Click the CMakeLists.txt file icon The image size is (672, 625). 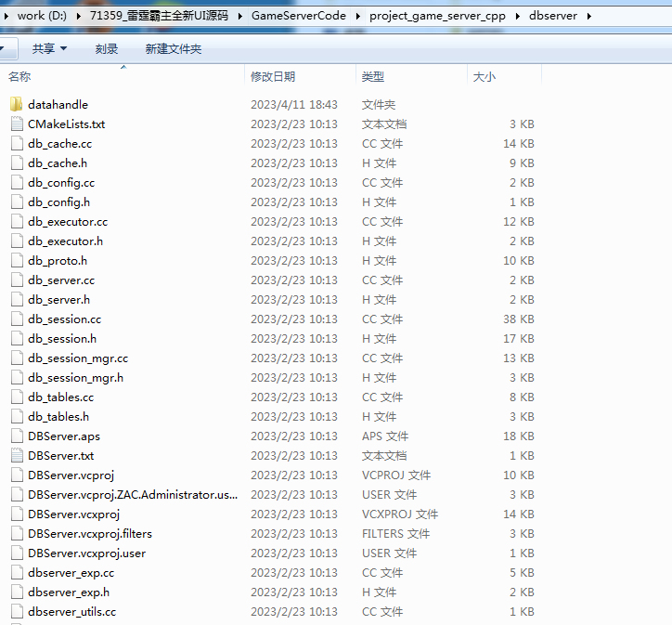(x=16, y=124)
